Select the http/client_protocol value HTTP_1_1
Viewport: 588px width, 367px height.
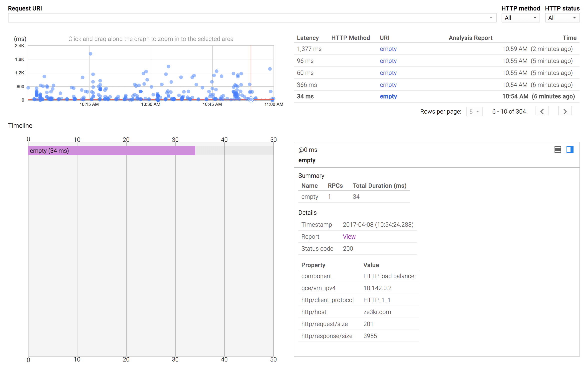click(377, 300)
